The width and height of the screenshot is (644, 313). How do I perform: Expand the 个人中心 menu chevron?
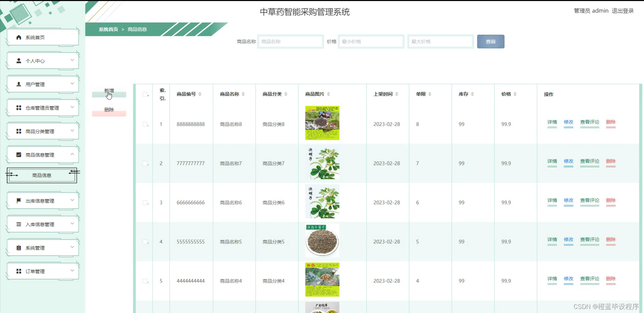point(72,60)
